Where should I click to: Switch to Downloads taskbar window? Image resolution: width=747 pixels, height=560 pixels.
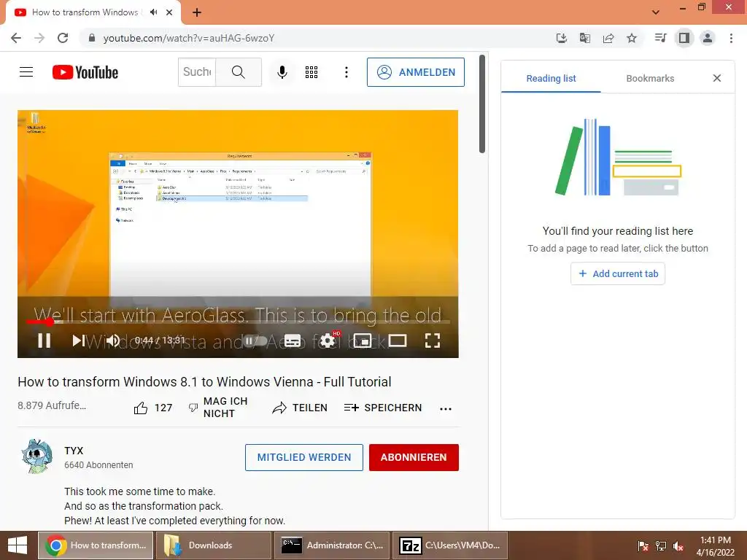tap(213, 545)
